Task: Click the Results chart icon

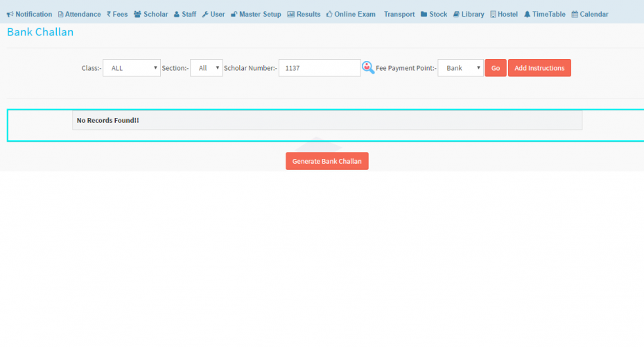Action: (290, 15)
